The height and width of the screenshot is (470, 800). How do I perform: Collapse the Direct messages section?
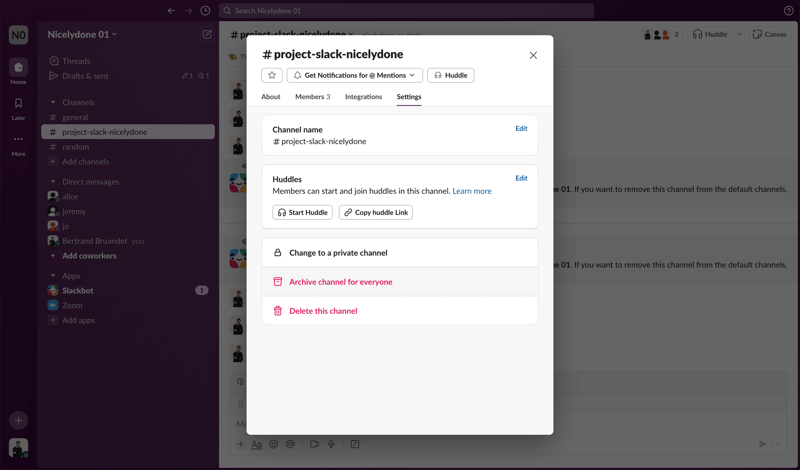[53, 182]
